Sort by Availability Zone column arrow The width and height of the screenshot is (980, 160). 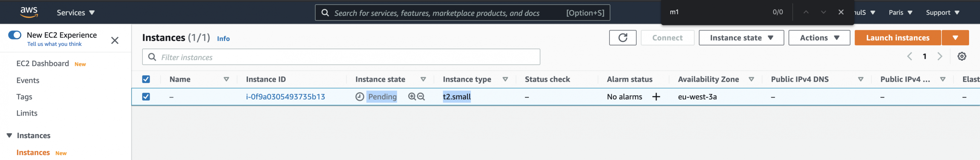click(751, 79)
